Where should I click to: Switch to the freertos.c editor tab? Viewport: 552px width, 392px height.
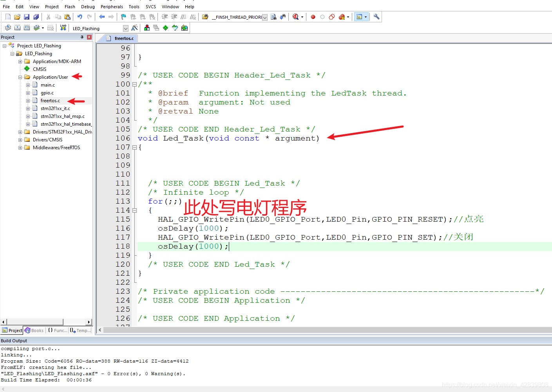click(121, 38)
